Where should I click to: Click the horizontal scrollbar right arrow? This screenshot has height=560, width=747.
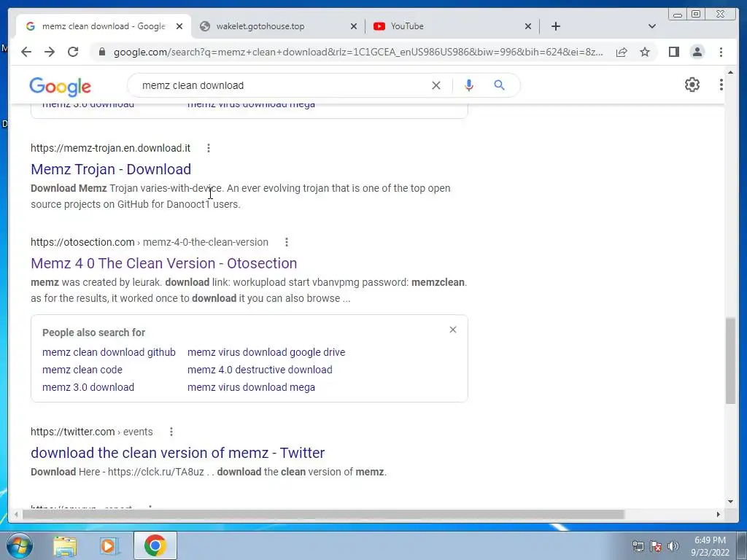pyautogui.click(x=719, y=514)
